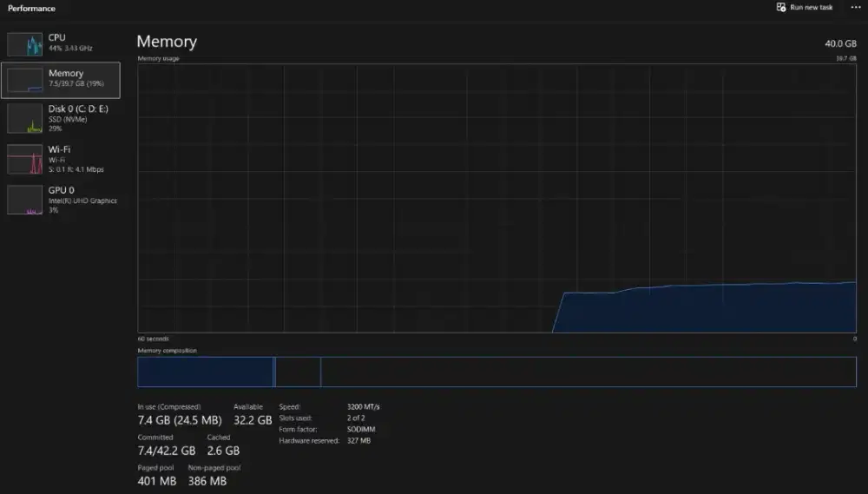Click the 40.0 GB total memory label
The height and width of the screenshot is (494, 868).
pos(840,43)
